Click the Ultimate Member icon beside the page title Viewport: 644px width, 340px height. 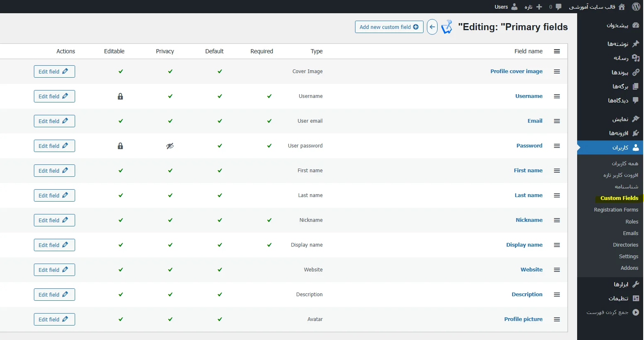click(x=447, y=26)
